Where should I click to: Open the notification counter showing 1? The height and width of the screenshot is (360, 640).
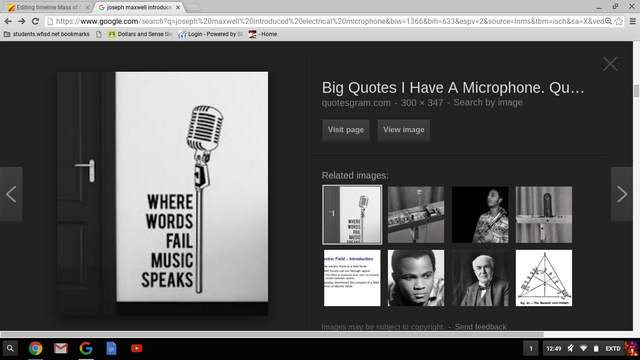tap(531, 349)
